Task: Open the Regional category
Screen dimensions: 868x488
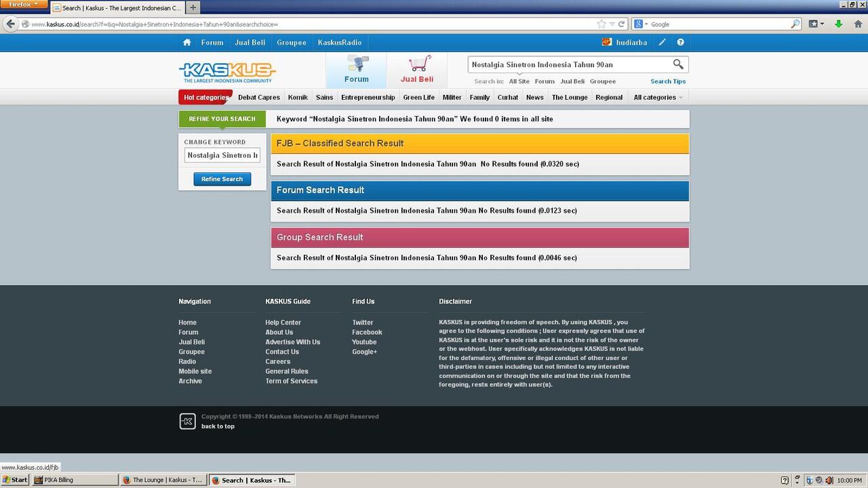Action: coord(609,98)
